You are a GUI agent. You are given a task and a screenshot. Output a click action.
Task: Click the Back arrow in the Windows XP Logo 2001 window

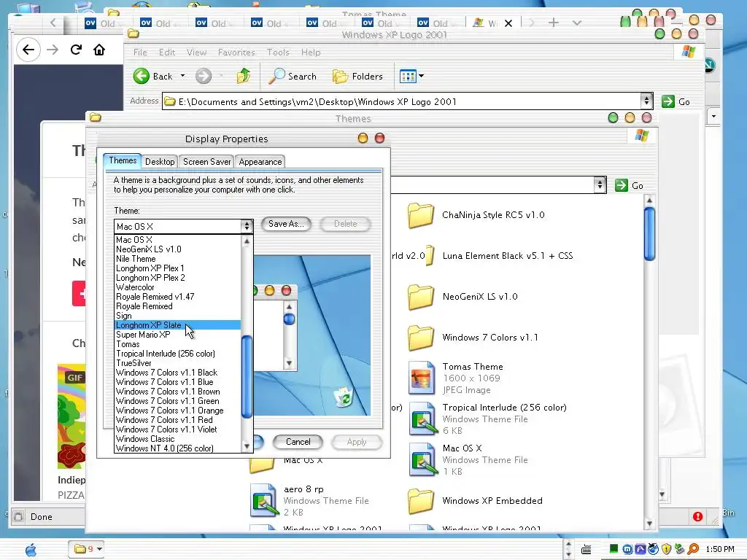(x=142, y=76)
